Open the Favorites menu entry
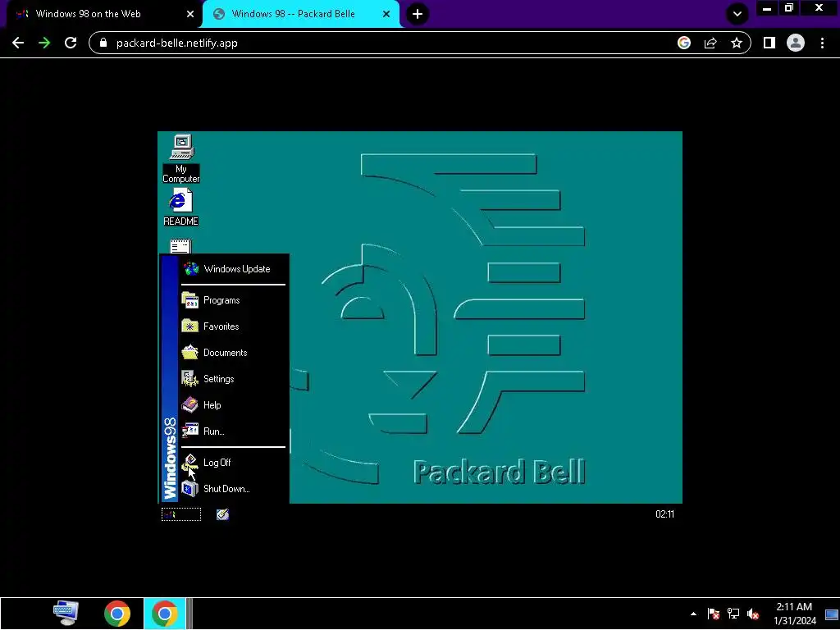The width and height of the screenshot is (840, 630). pyautogui.click(x=234, y=326)
